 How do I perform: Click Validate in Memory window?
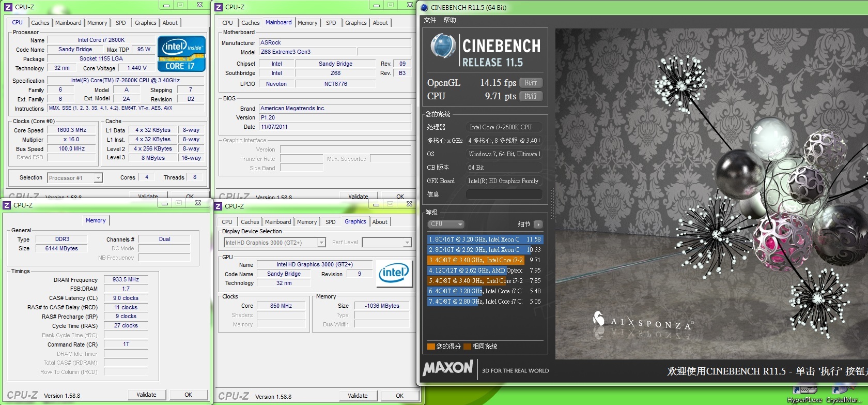point(146,395)
